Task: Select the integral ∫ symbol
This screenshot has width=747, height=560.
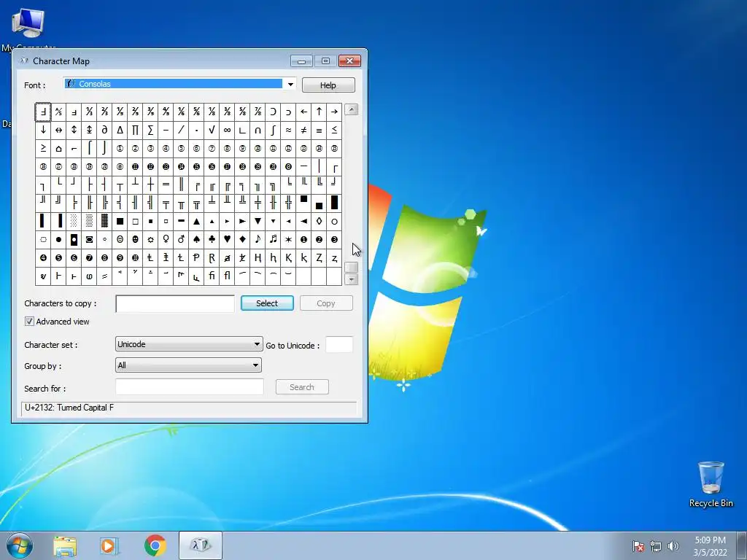Action: (273, 130)
